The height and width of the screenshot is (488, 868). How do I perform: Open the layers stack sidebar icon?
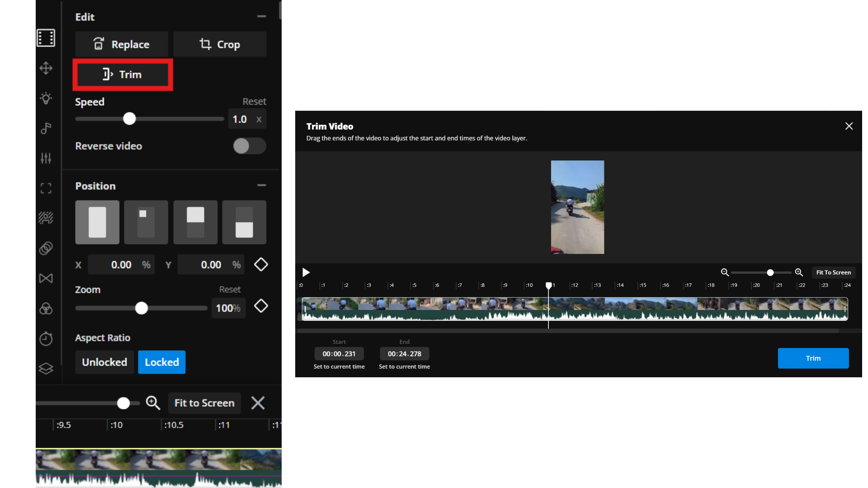(x=46, y=369)
